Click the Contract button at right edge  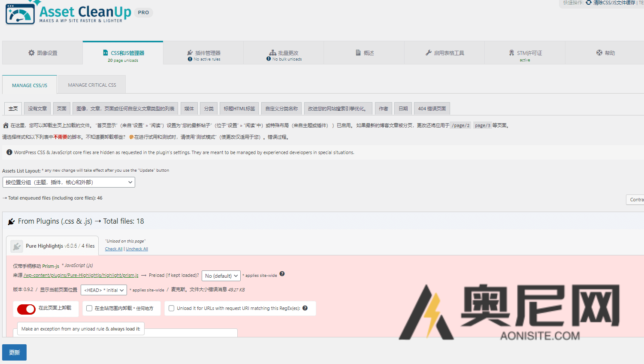pyautogui.click(x=635, y=200)
